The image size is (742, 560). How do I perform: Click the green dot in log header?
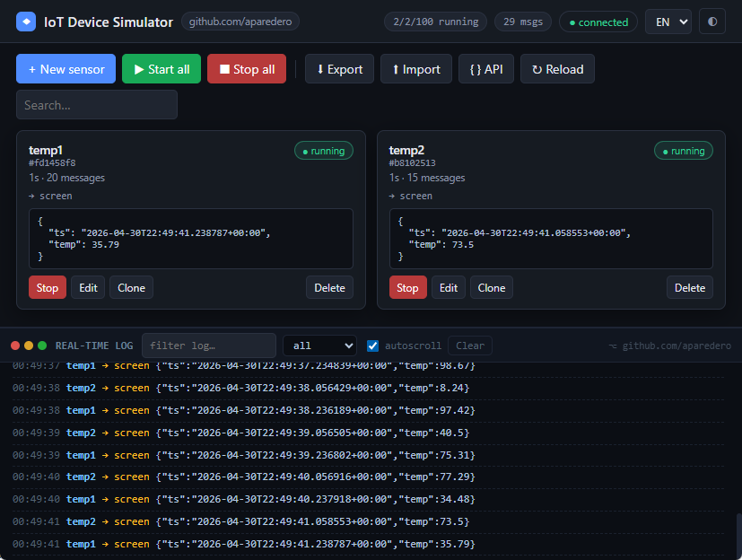tap(42, 346)
